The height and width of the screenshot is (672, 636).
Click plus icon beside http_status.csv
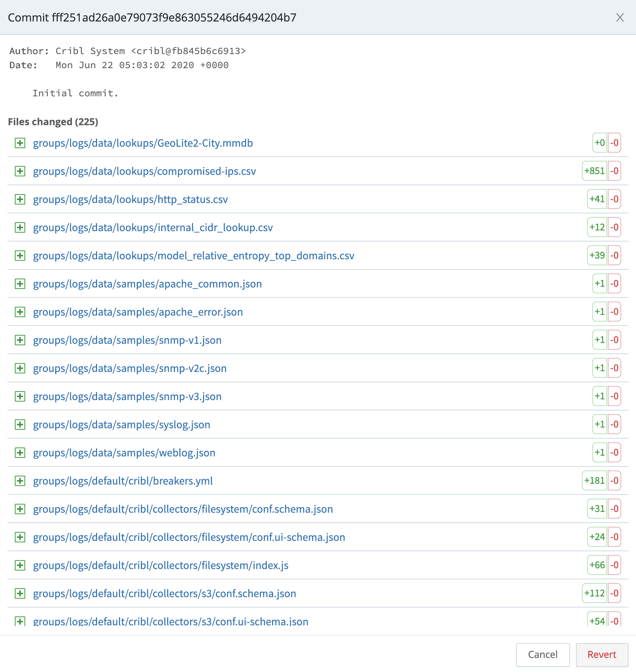pyautogui.click(x=20, y=199)
